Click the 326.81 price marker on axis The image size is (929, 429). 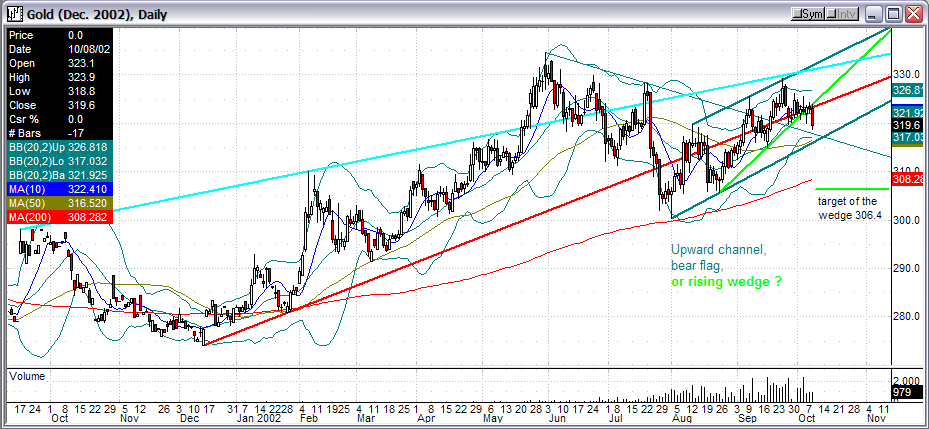(907, 90)
